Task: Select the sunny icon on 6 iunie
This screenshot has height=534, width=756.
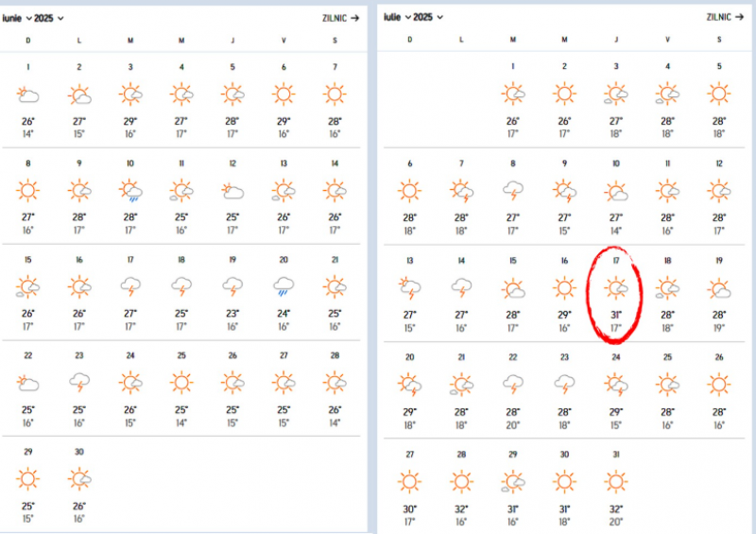Action: click(283, 94)
